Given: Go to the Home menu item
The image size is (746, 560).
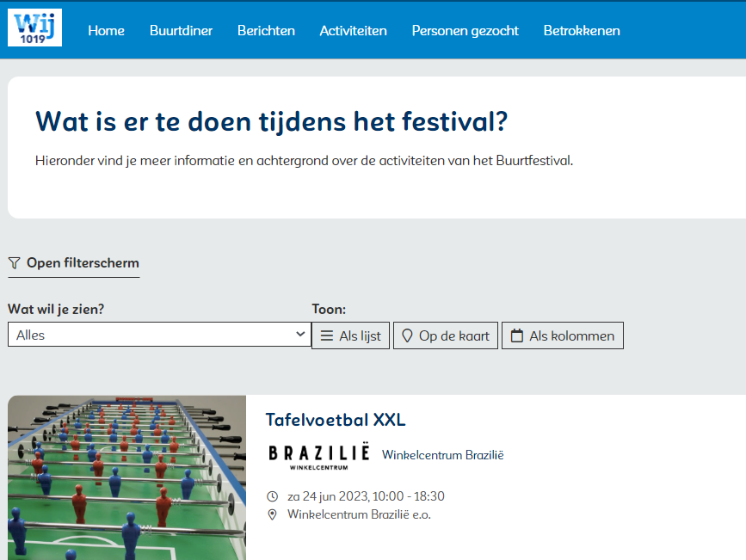Looking at the screenshot, I should (106, 30).
